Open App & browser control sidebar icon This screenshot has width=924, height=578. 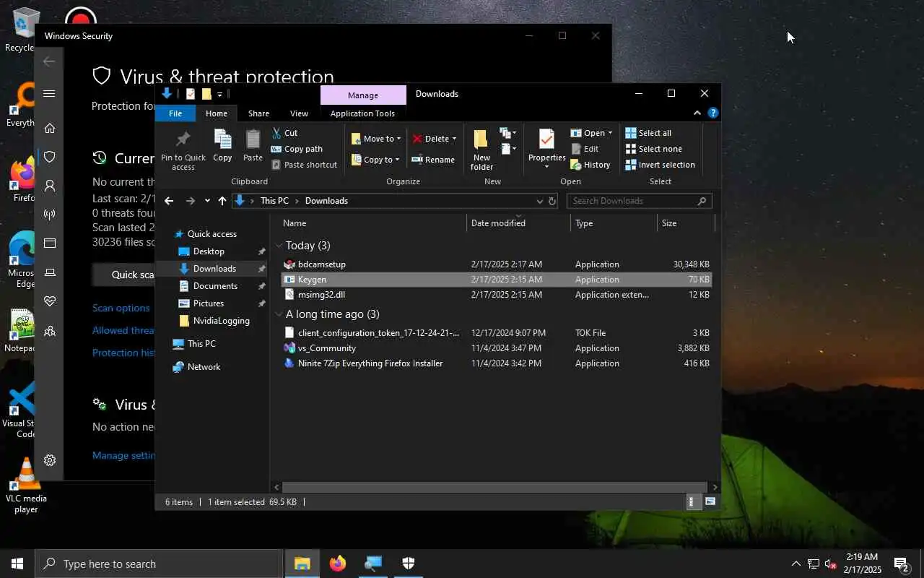click(50, 243)
